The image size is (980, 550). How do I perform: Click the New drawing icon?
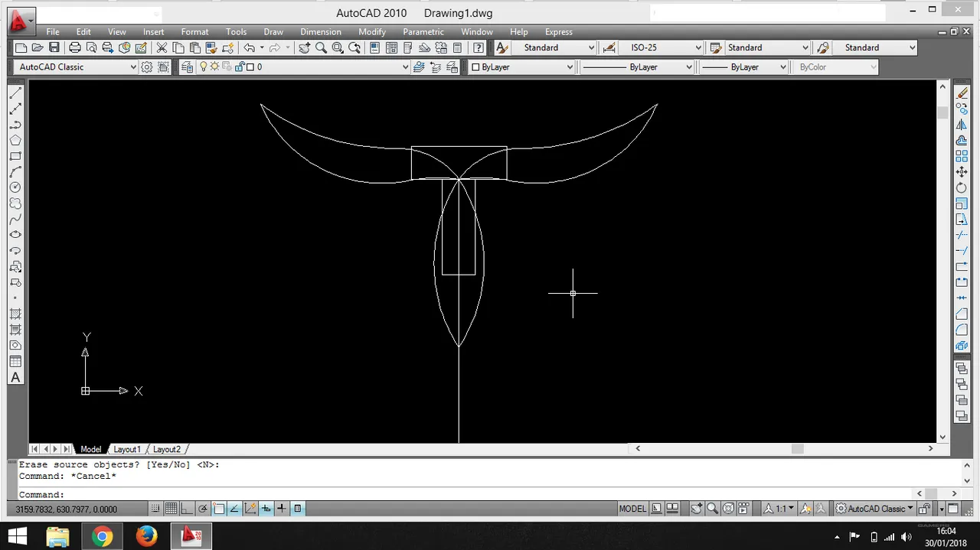click(x=21, y=47)
